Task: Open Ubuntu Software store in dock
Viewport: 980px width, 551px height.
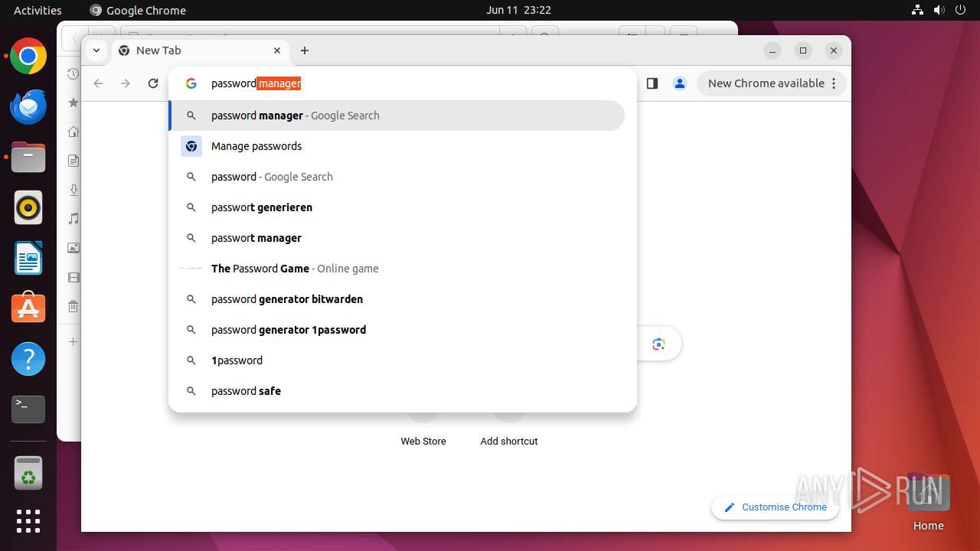Action: click(28, 308)
